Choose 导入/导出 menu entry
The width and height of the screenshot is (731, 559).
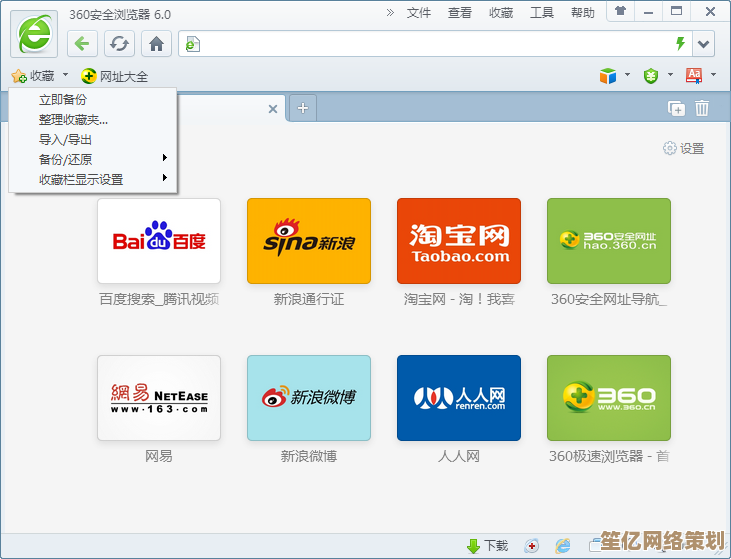point(66,139)
